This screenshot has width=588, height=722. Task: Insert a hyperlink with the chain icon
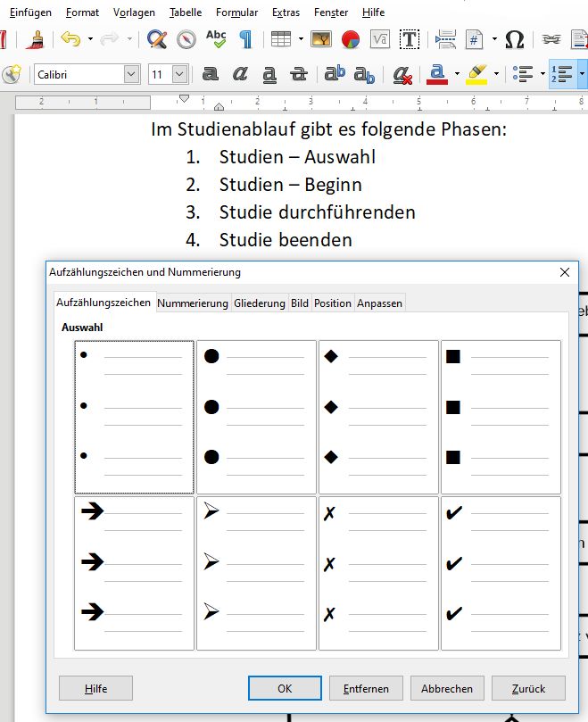point(551,39)
